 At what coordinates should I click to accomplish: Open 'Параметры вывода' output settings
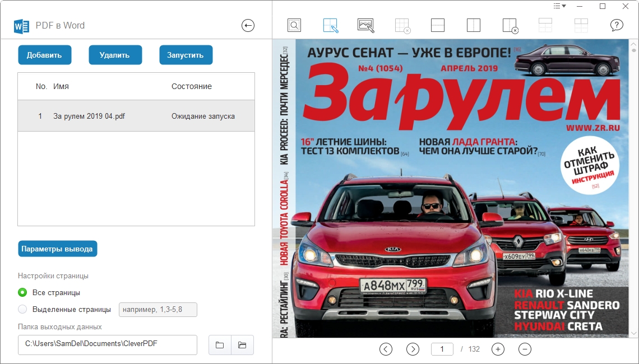coord(57,249)
